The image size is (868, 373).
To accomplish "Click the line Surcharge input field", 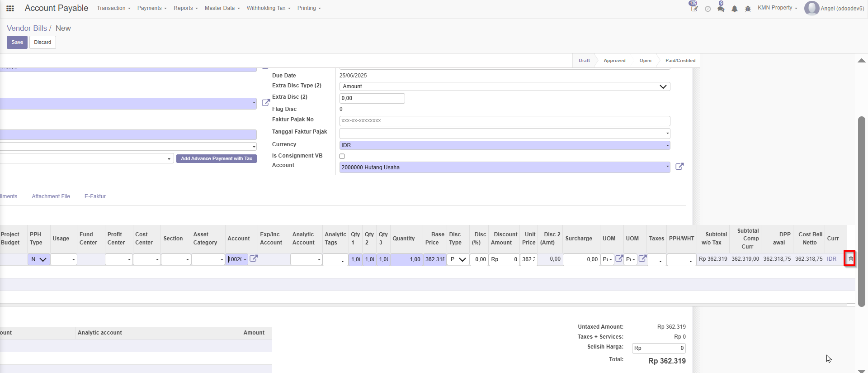I will point(581,259).
